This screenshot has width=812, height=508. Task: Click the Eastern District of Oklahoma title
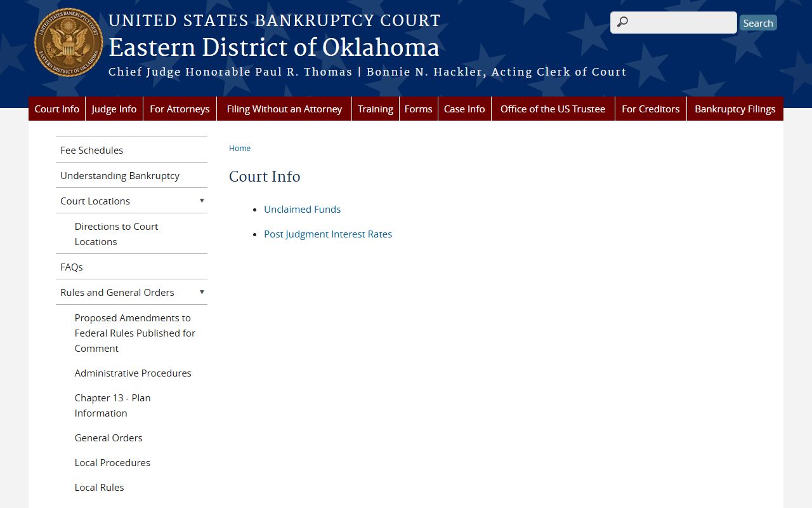click(274, 48)
